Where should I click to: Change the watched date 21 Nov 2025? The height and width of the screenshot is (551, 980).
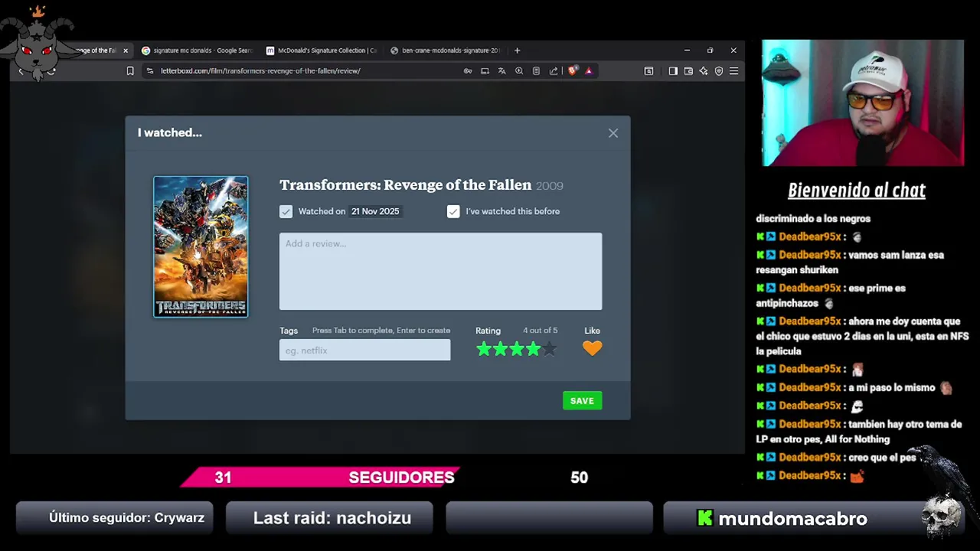coord(375,211)
